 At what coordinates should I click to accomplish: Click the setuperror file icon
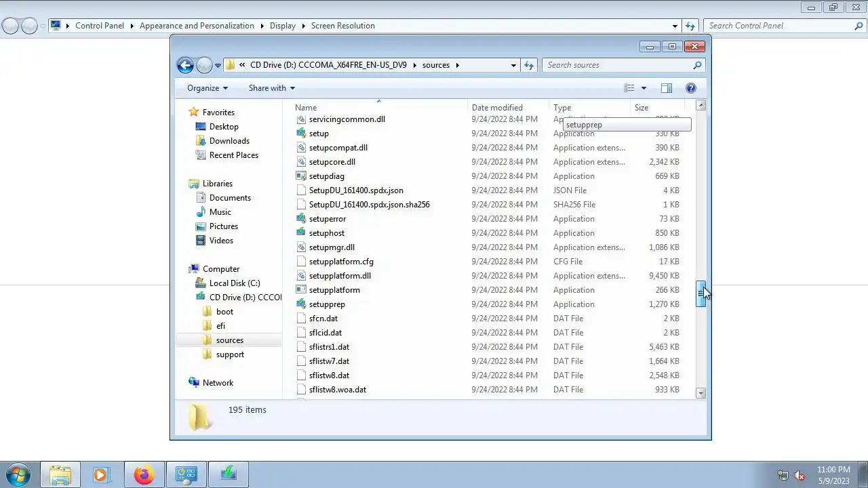(x=302, y=219)
